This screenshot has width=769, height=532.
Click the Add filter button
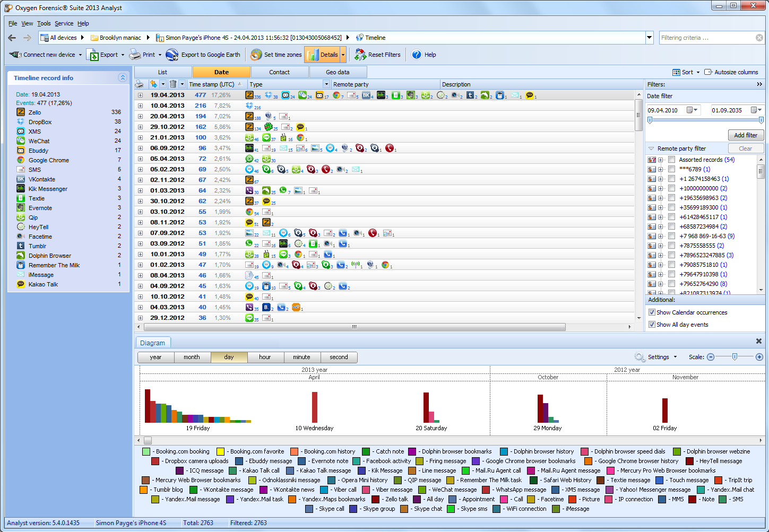[x=746, y=135]
